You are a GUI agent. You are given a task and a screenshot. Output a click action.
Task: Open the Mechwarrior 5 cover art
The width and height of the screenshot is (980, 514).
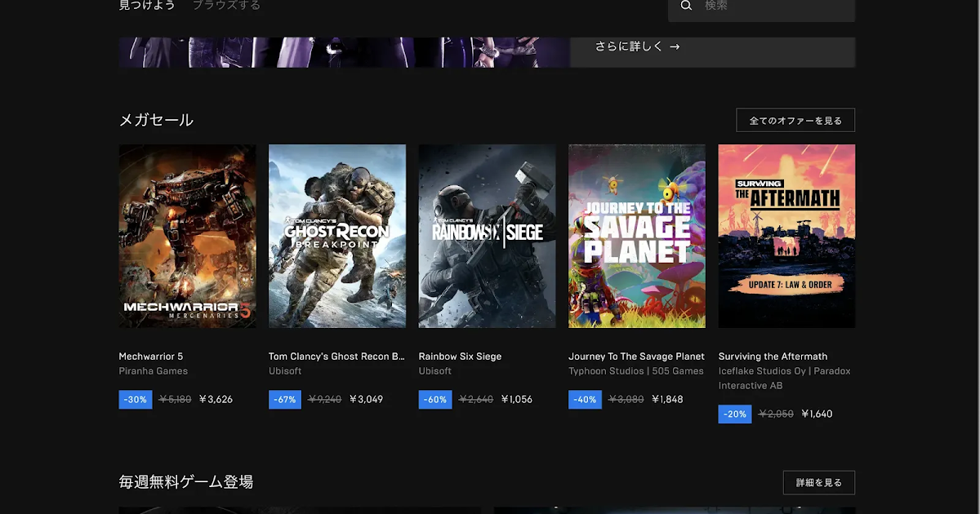tap(187, 236)
